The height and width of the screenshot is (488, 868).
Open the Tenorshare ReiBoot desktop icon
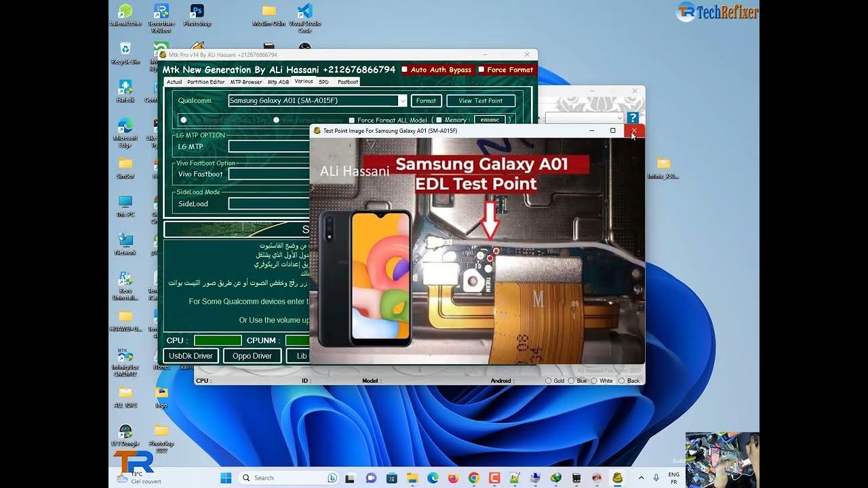[x=161, y=18]
